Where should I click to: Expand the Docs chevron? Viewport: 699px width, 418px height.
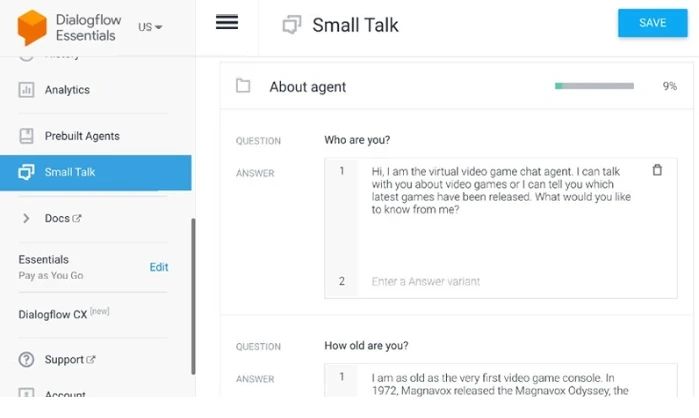click(26, 218)
